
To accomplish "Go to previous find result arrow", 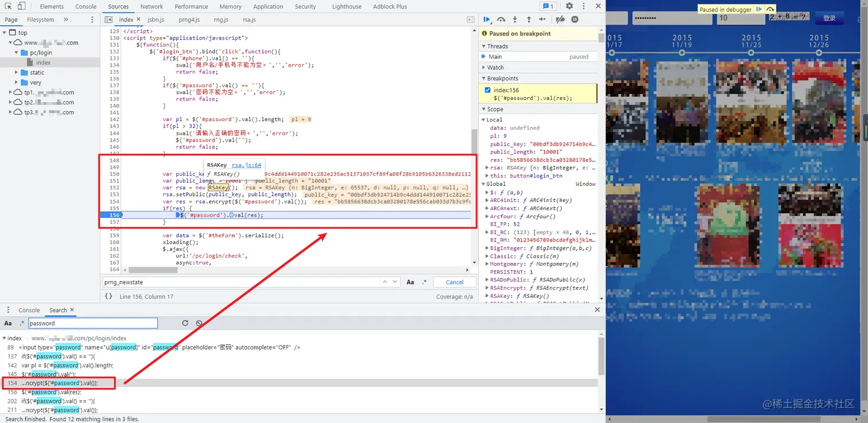I will point(386,282).
